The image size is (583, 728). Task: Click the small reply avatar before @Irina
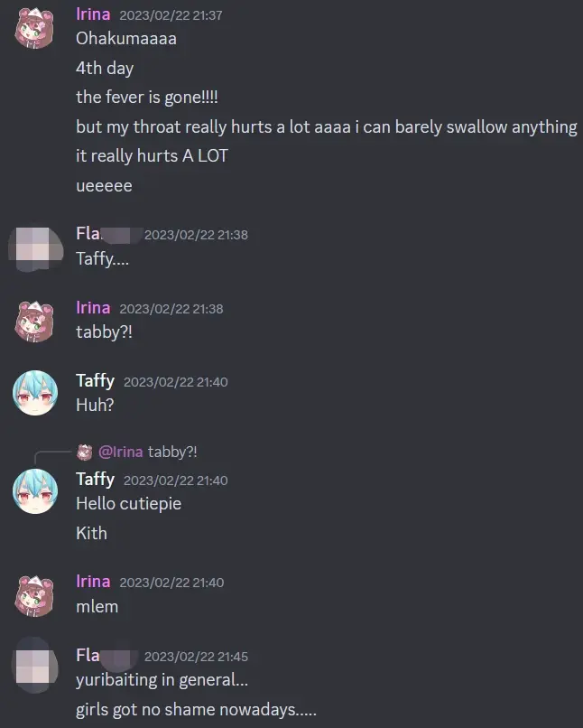(85, 452)
